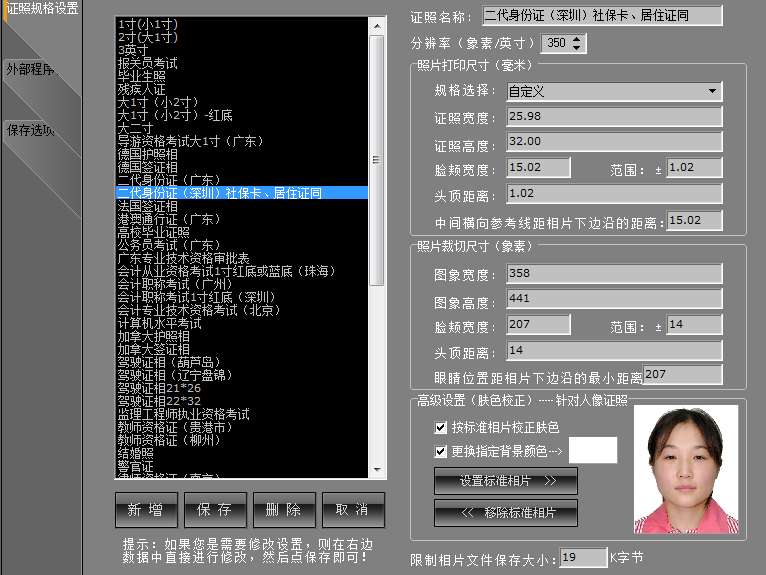Toggle 更换指定背景颜色 checkbox

440,451
